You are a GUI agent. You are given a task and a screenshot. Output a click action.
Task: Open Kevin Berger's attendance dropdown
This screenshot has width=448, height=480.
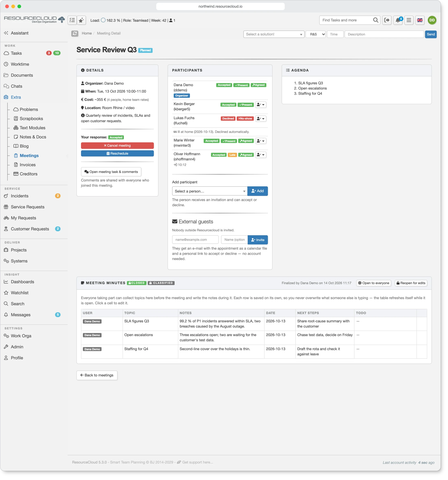pyautogui.click(x=261, y=105)
